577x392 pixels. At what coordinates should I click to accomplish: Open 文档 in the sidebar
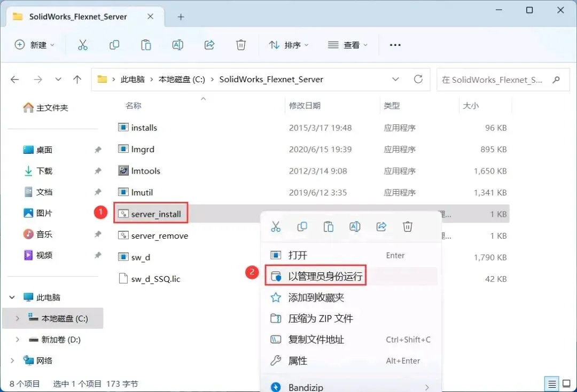38,192
